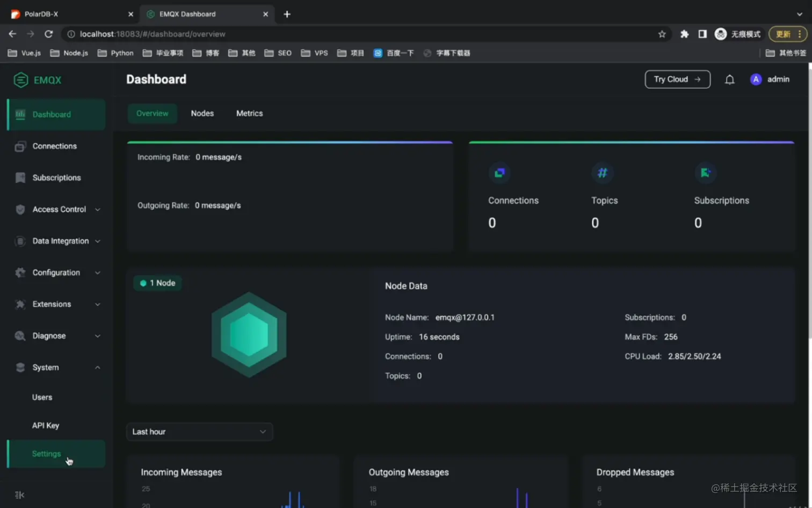Open the Vue.js bookmark folder
This screenshot has width=812, height=508.
tap(25, 53)
